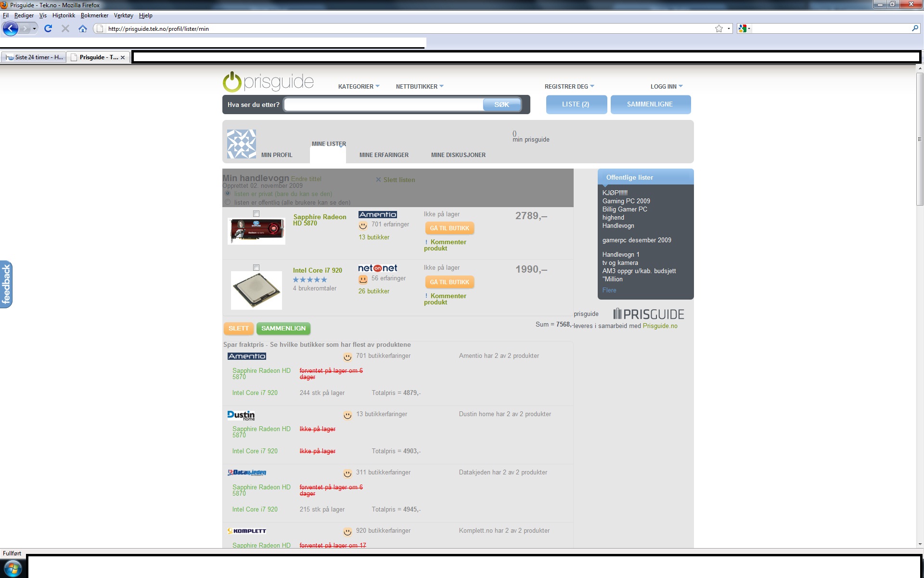
Task: Open the MIN PROFIL tab
Action: [x=277, y=155]
